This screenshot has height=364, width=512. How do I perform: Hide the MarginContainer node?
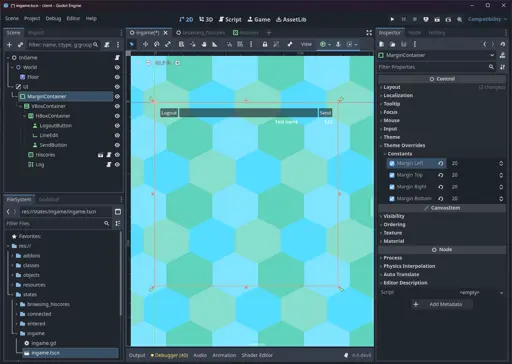(x=117, y=97)
